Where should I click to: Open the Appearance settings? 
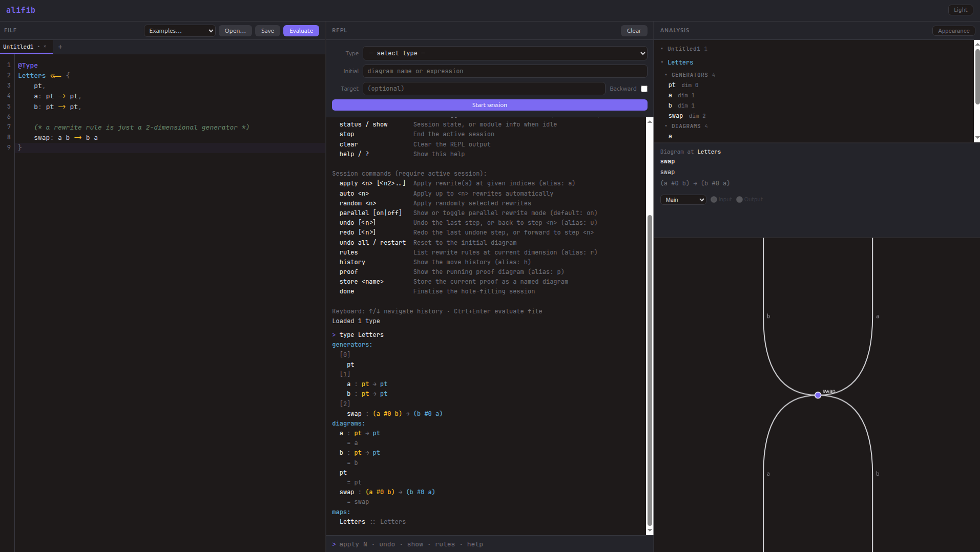(953, 31)
